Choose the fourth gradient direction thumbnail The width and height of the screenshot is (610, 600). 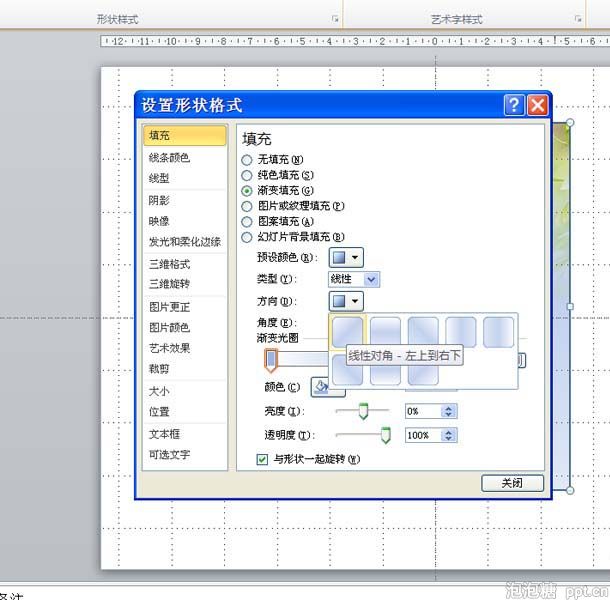pos(461,331)
